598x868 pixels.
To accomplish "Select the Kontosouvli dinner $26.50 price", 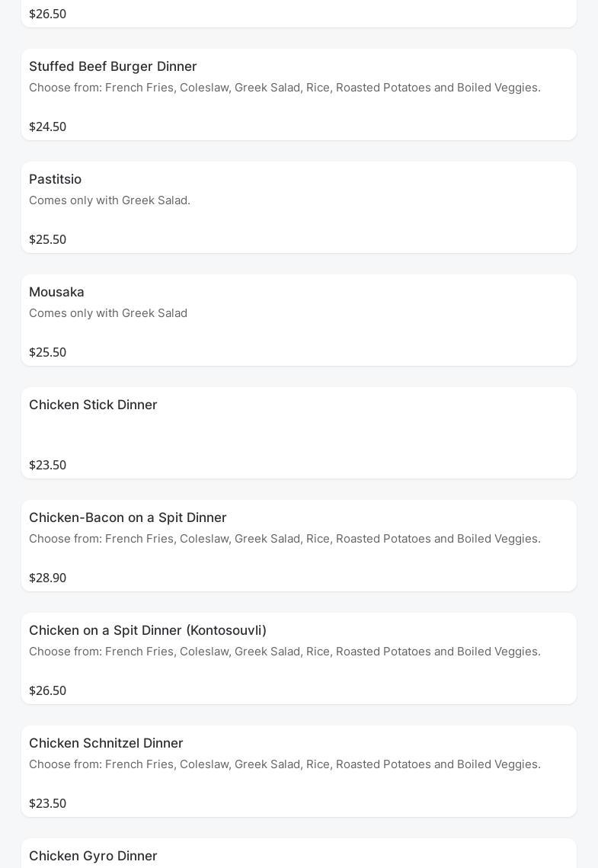I will pos(47,690).
